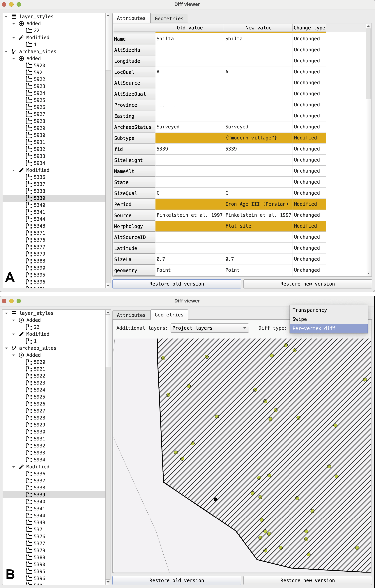The height and width of the screenshot is (588, 375).
Task: Click the feature icon beside 5339 in window A
Action: point(29,198)
